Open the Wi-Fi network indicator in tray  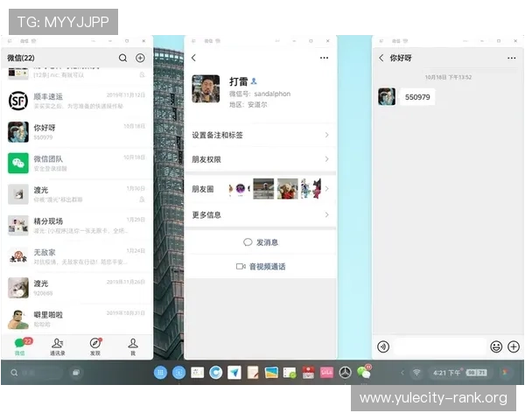pos(416,373)
